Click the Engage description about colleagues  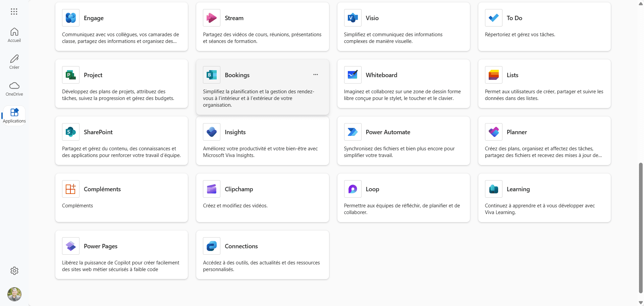120,38
